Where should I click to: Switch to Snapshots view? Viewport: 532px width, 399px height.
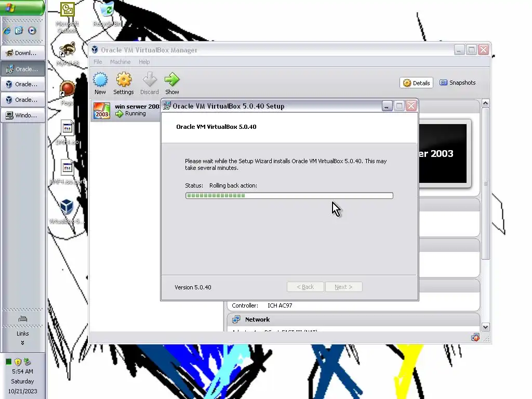pos(457,83)
